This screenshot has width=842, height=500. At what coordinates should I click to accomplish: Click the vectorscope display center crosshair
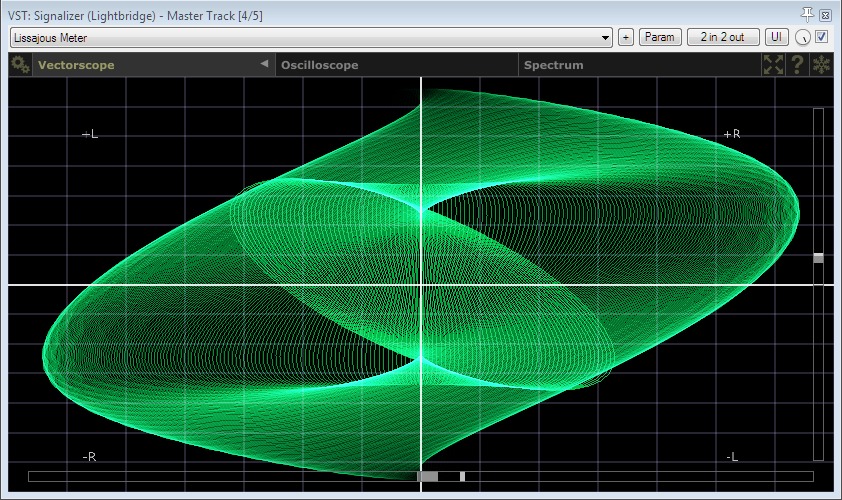(421, 285)
